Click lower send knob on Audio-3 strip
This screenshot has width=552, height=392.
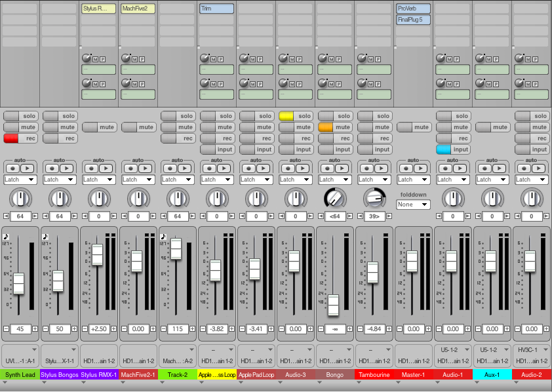(283, 83)
